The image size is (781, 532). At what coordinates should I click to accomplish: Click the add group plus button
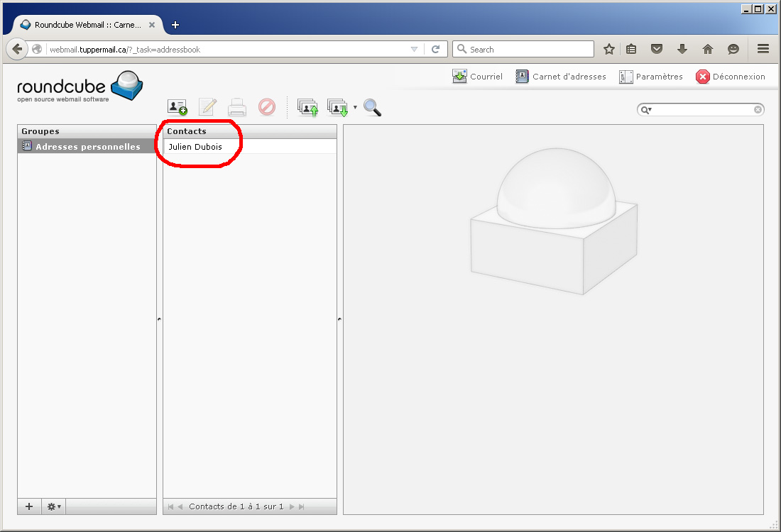tap(29, 506)
